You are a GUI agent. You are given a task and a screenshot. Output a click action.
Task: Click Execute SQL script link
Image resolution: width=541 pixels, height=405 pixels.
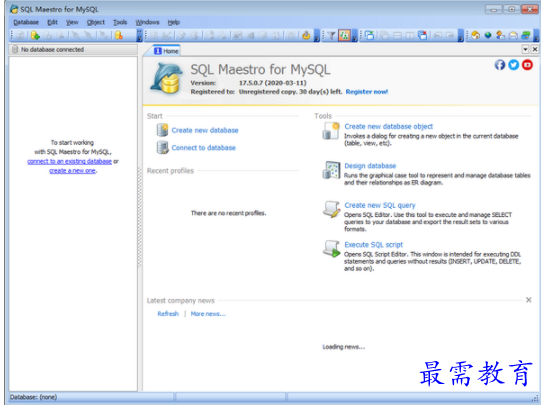click(x=374, y=245)
